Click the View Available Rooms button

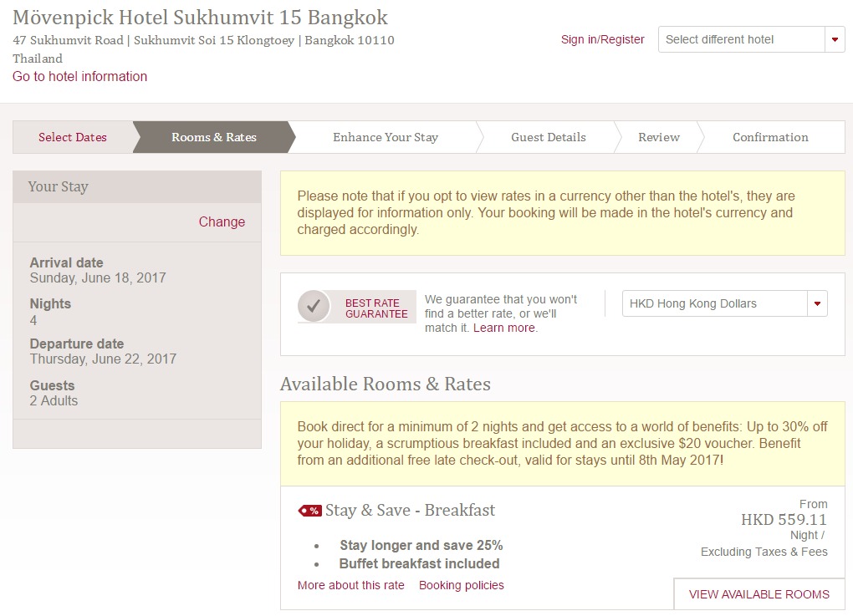[759, 594]
